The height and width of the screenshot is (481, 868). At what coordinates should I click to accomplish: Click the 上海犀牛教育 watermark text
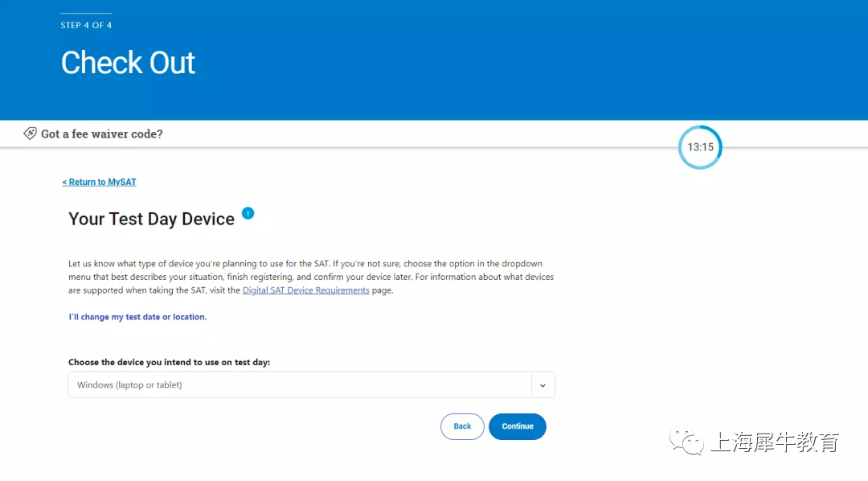(x=775, y=442)
